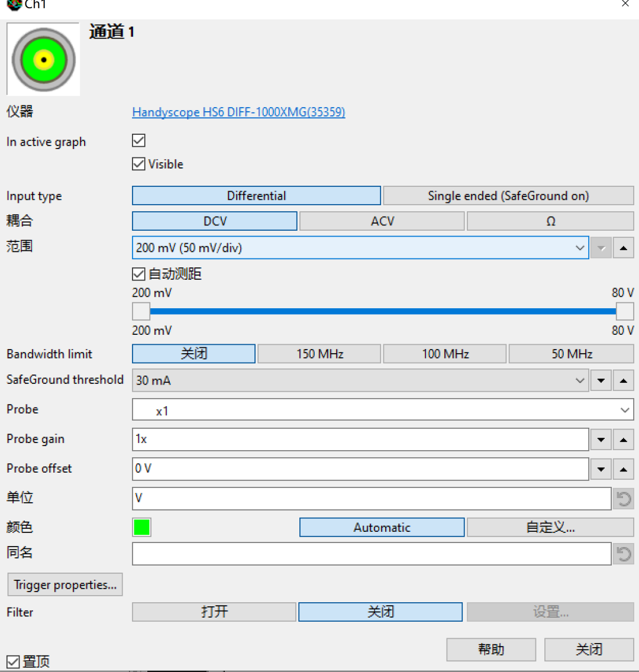The height and width of the screenshot is (672, 639).
Task: Click the 关闭 close button at bottom
Action: click(589, 650)
